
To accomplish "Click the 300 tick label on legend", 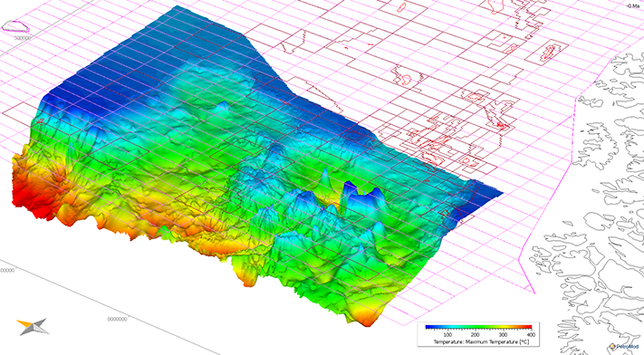I will pos(503,335).
